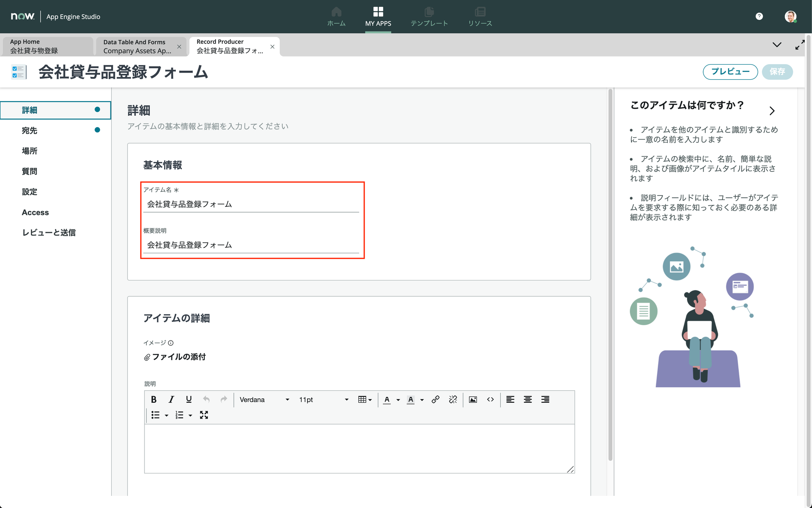Click the numbered list icon
Image resolution: width=812 pixels, height=508 pixels.
[179, 415]
